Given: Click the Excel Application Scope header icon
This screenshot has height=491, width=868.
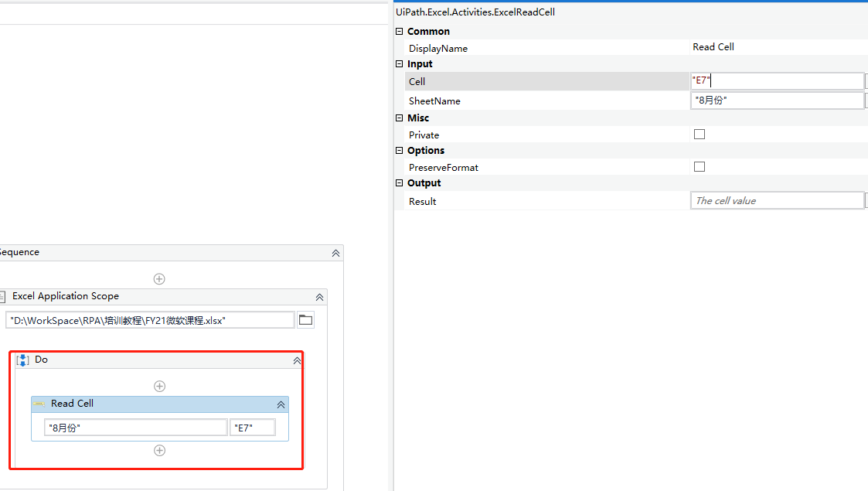Looking at the screenshot, I should 2,296.
